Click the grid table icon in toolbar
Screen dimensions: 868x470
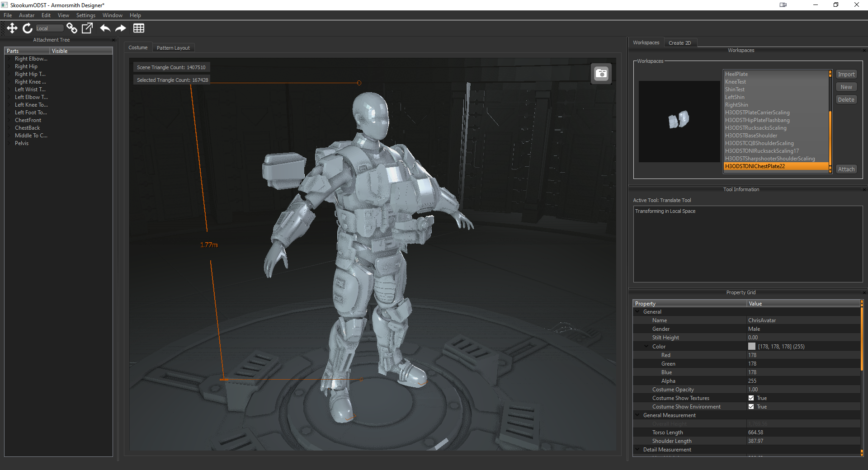coord(139,28)
